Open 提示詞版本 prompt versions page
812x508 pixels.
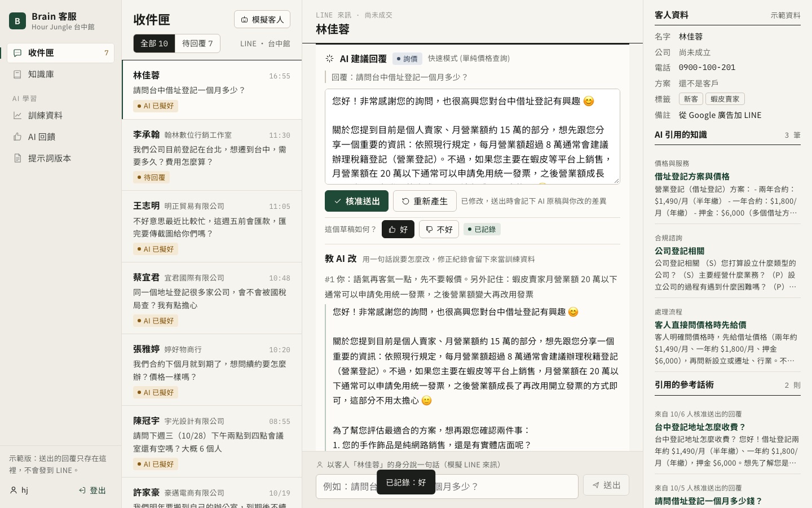(61, 158)
